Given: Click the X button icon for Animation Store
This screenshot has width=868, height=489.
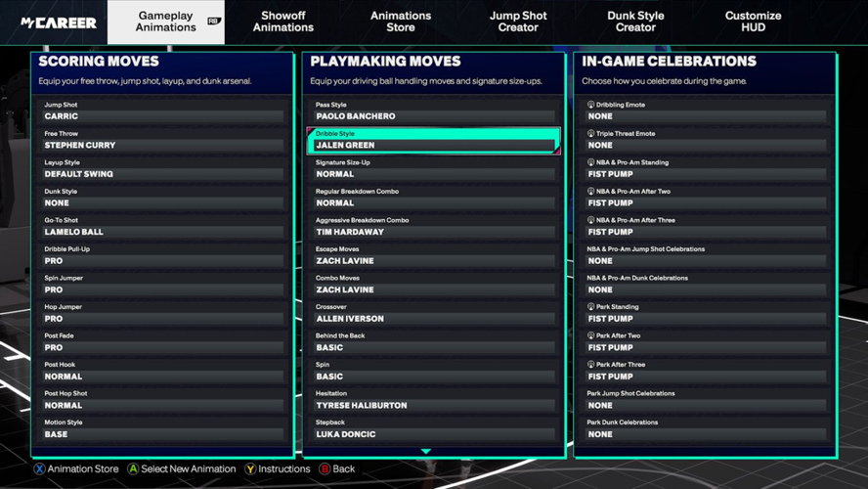Looking at the screenshot, I should (39, 468).
